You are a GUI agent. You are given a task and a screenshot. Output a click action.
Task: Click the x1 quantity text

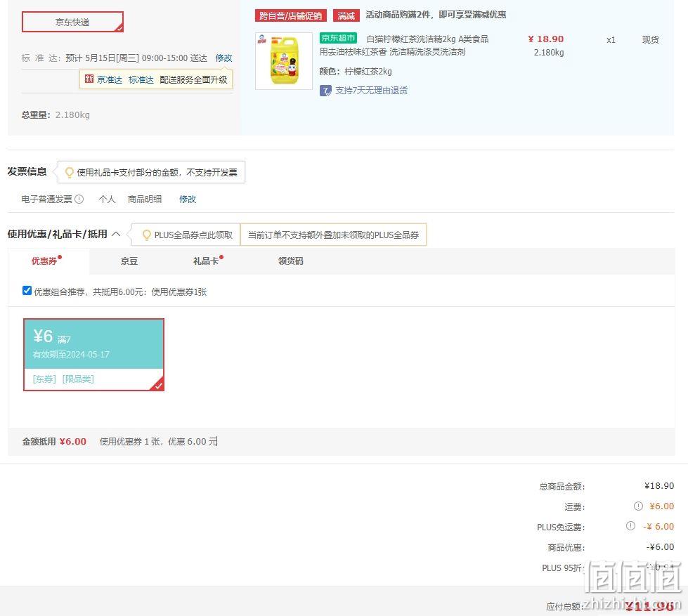[x=611, y=40]
